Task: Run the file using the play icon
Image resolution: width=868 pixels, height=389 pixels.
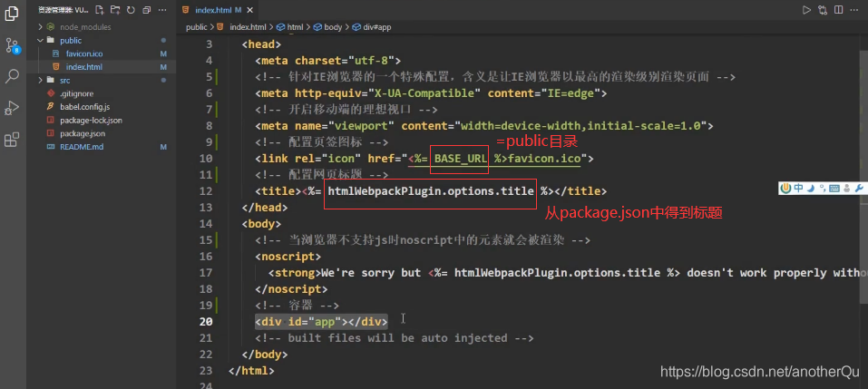Action: coord(806,10)
